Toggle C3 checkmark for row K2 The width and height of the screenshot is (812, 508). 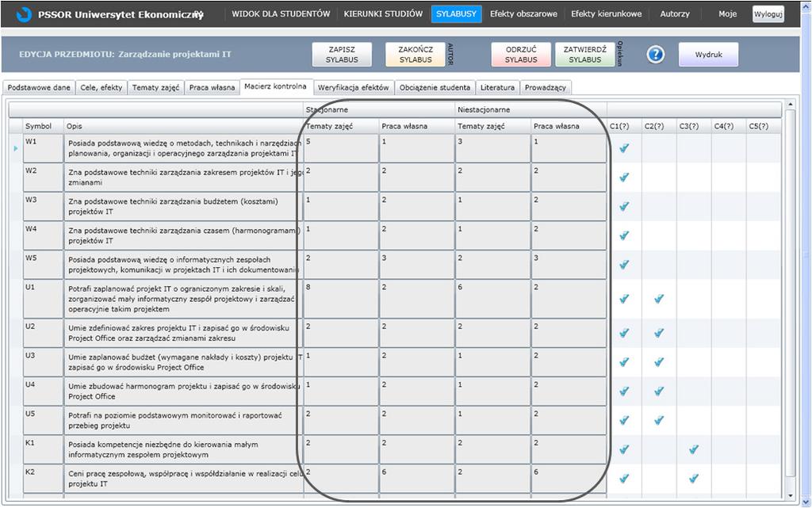coord(693,479)
